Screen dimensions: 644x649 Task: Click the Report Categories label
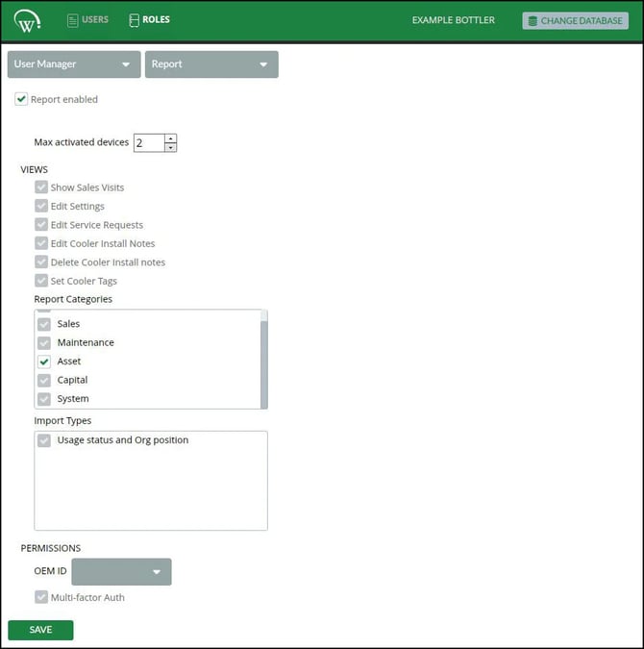coord(73,299)
